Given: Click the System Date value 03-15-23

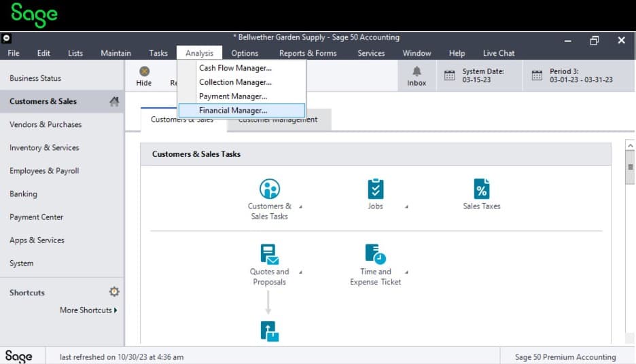Looking at the screenshot, I should tap(476, 80).
